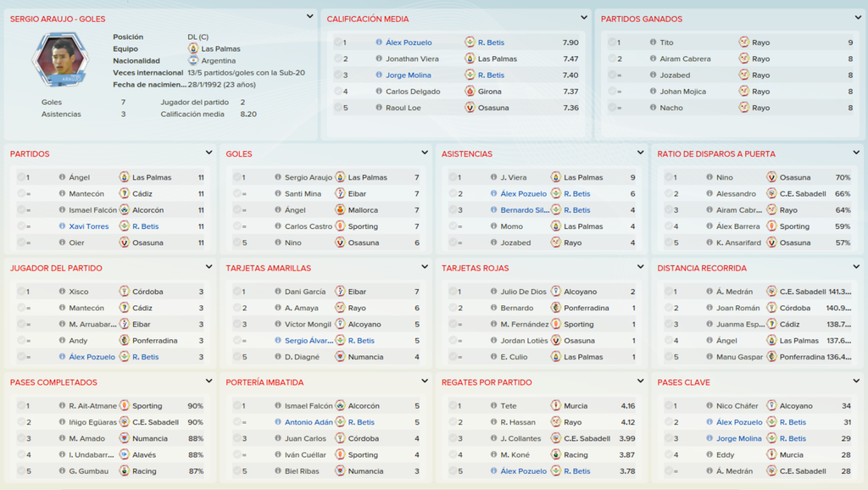Toggle selection circle for Nino in Ratio de Disparos

pyautogui.click(x=669, y=177)
